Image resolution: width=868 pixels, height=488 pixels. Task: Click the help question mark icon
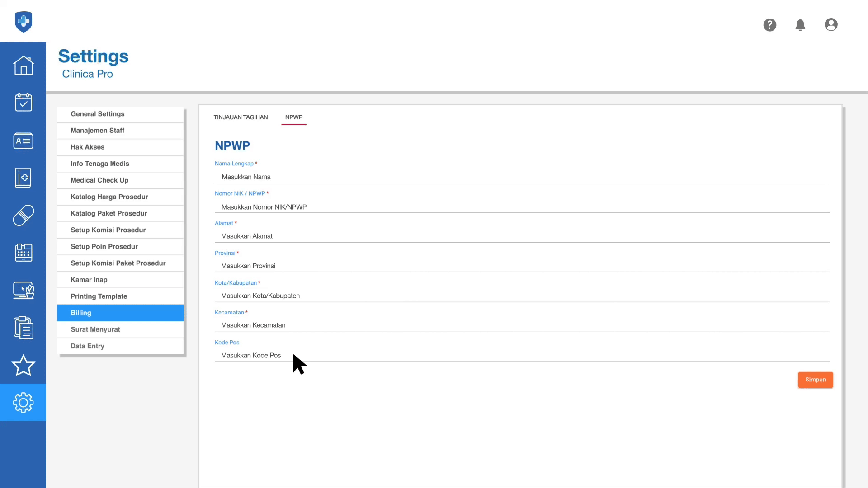[x=769, y=25]
